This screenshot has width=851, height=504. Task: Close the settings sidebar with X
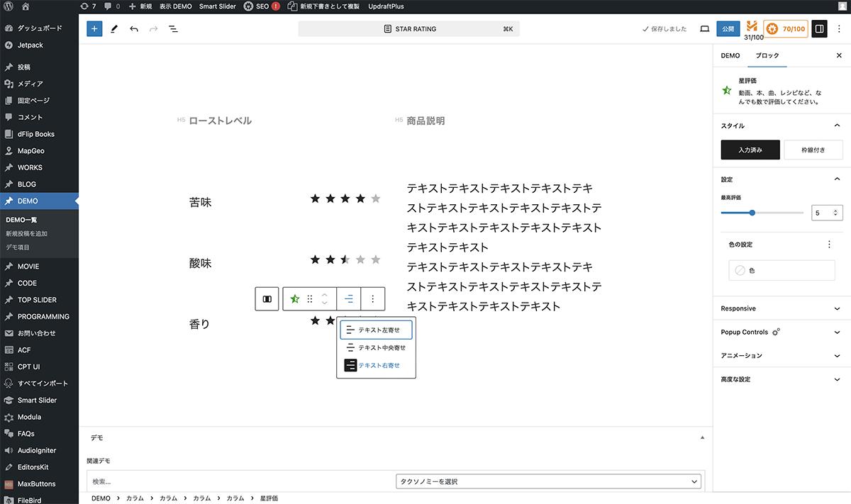(839, 55)
